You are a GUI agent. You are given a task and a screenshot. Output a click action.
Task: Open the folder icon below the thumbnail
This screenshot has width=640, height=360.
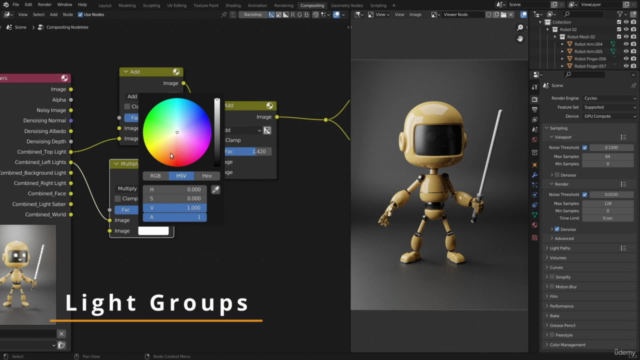[x=61, y=345]
